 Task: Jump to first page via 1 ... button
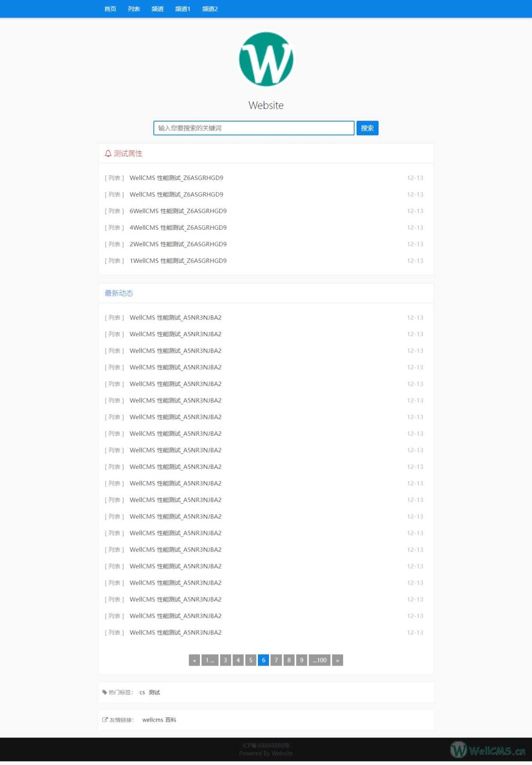tap(210, 660)
